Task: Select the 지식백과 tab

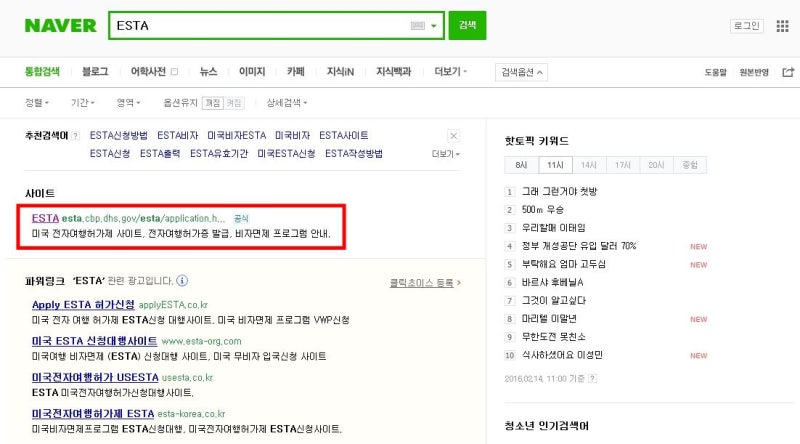Action: tap(393, 71)
